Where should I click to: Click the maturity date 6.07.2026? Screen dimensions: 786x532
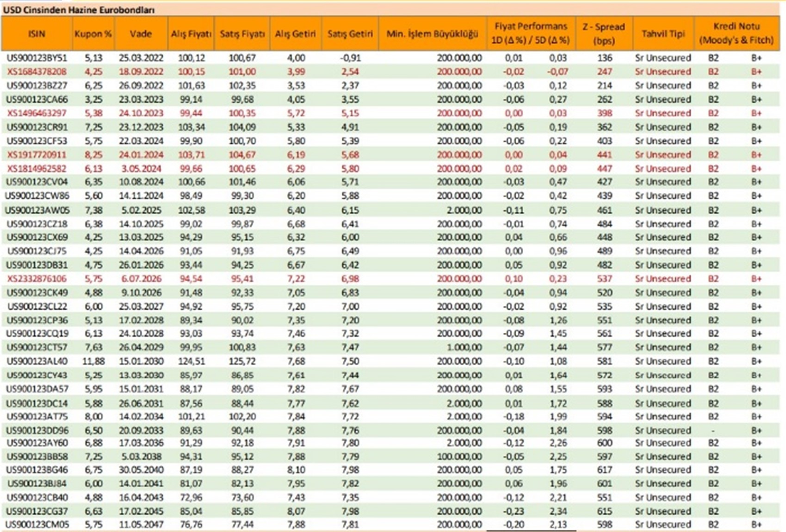141,279
